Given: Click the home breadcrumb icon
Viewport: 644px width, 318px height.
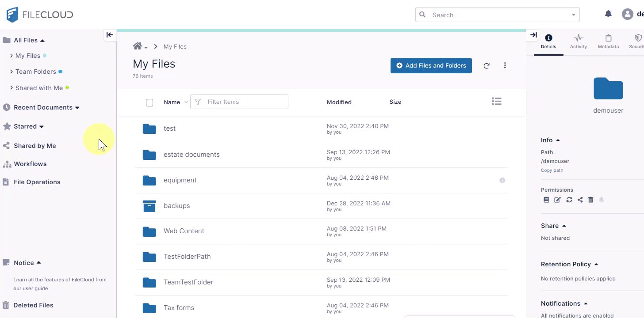Looking at the screenshot, I should (x=138, y=46).
